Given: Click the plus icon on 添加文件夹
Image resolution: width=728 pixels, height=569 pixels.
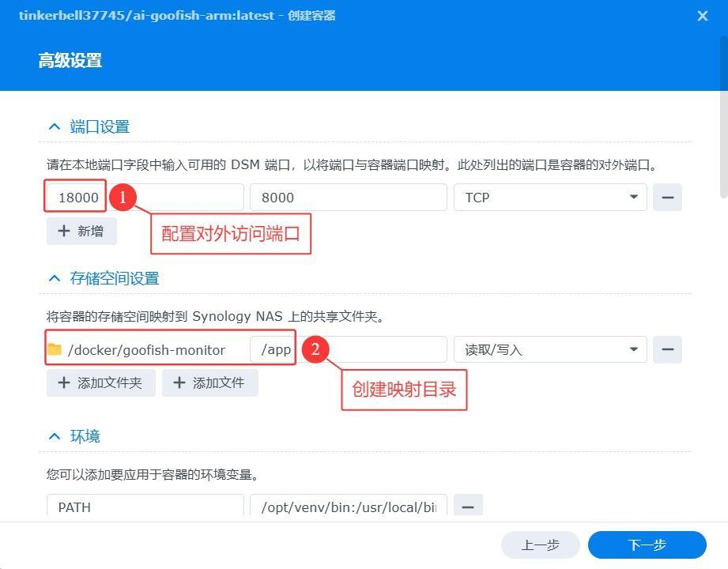Looking at the screenshot, I should coord(62,382).
